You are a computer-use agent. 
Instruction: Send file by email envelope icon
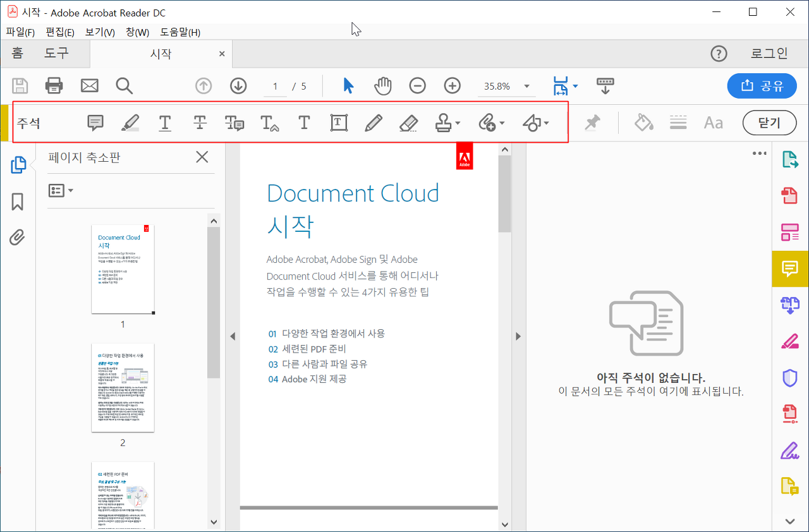(x=90, y=86)
